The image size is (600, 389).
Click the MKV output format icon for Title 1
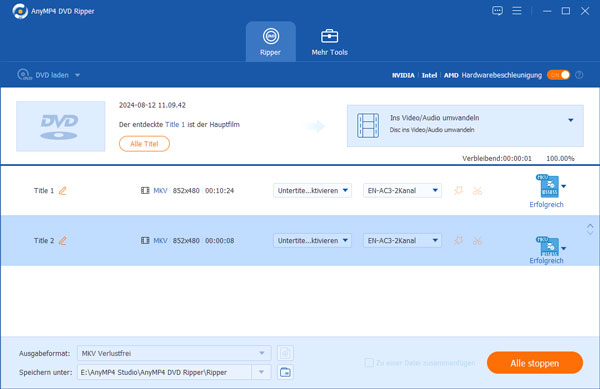coord(548,186)
